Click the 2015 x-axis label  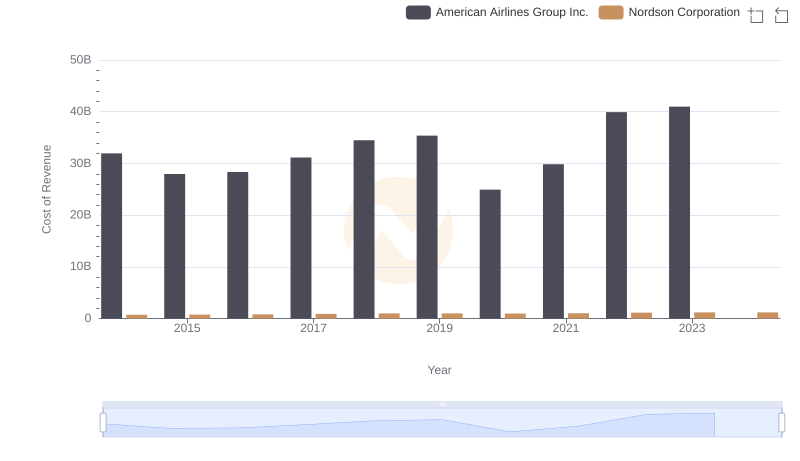(x=187, y=328)
